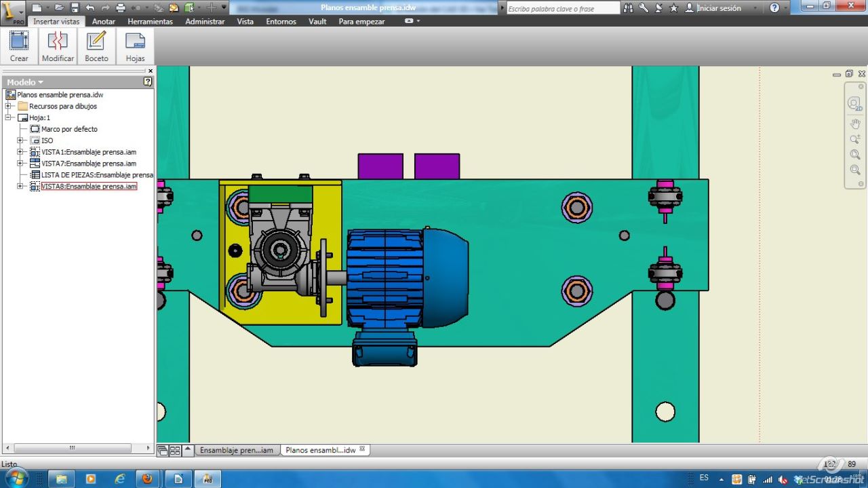Click the Boceto sketch button
868x488 pixels.
click(96, 46)
